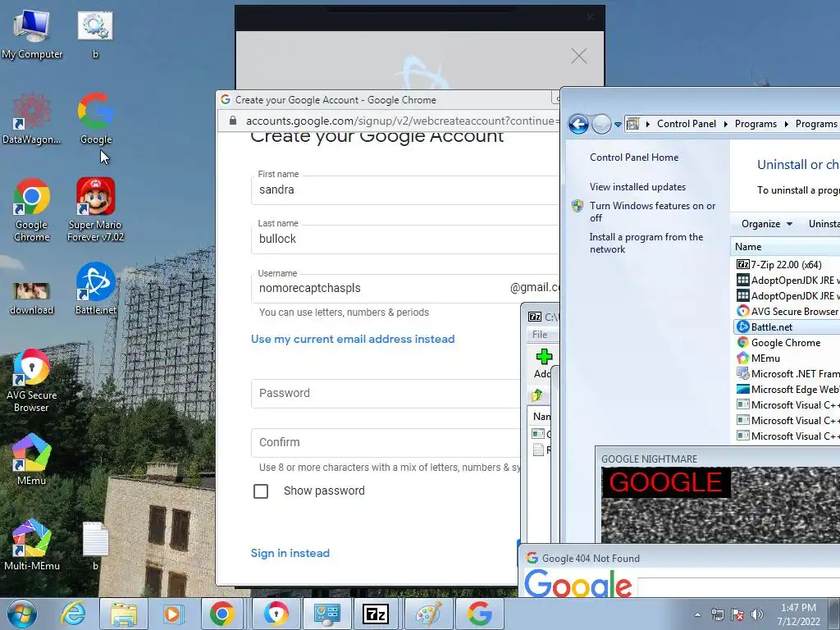Open AVG Secure Browser desktop shortcut
Screen dimensions: 840x630
(32, 381)
